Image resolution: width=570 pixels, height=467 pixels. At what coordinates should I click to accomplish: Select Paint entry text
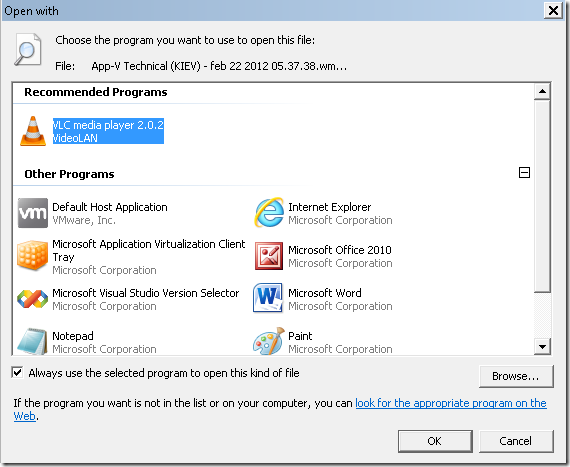pos(300,336)
